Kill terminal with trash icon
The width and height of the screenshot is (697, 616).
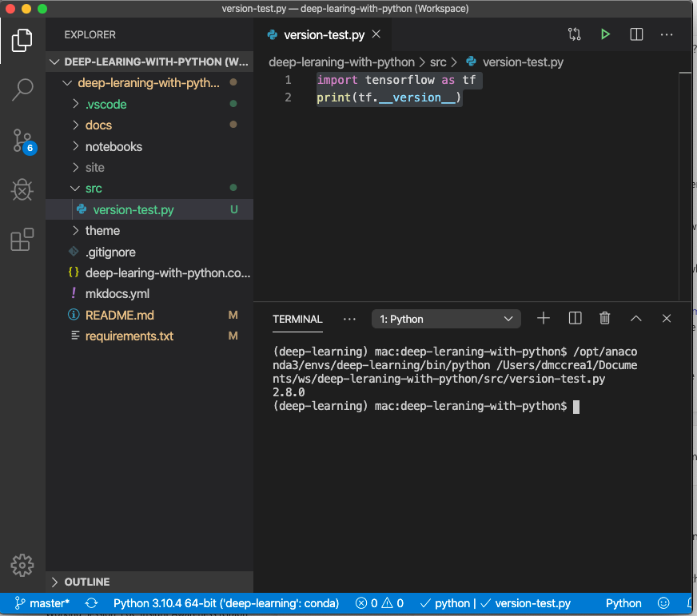604,318
